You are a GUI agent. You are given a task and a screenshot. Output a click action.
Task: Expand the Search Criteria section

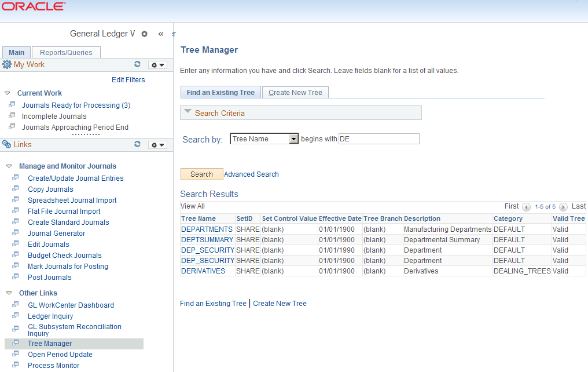[187, 112]
